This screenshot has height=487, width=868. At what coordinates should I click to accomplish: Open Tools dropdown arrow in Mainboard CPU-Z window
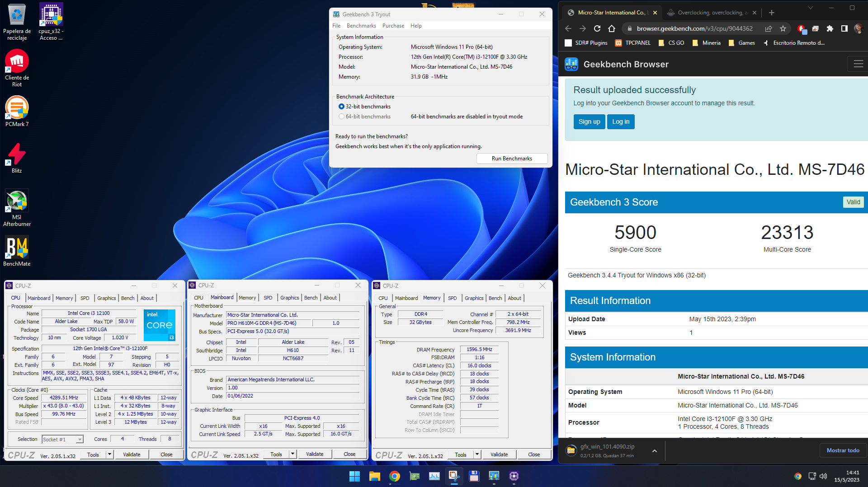coord(292,454)
